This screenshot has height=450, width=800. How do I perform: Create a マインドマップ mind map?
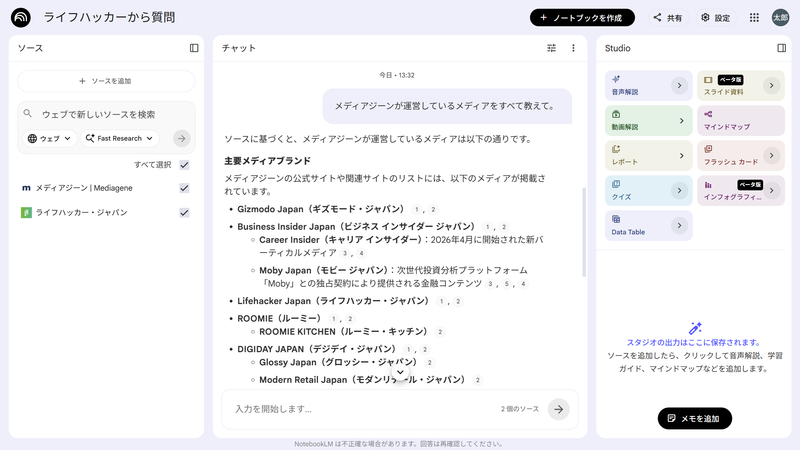pos(741,120)
